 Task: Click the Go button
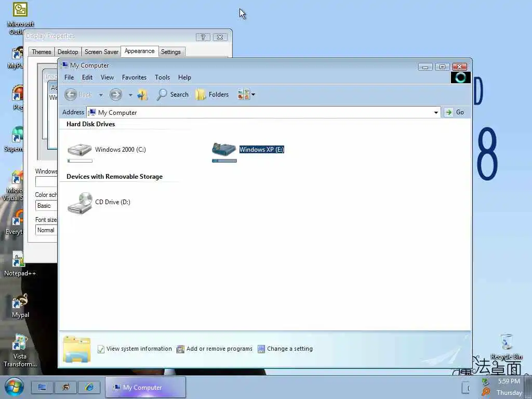[x=455, y=112]
